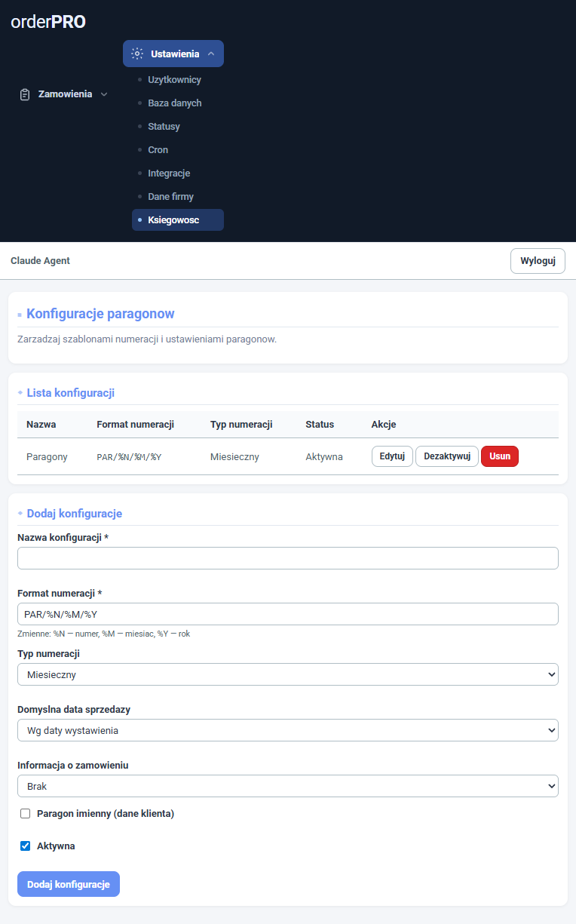Open Informacja o zamowieniu dropdown
576x924 pixels.
[x=287, y=786]
